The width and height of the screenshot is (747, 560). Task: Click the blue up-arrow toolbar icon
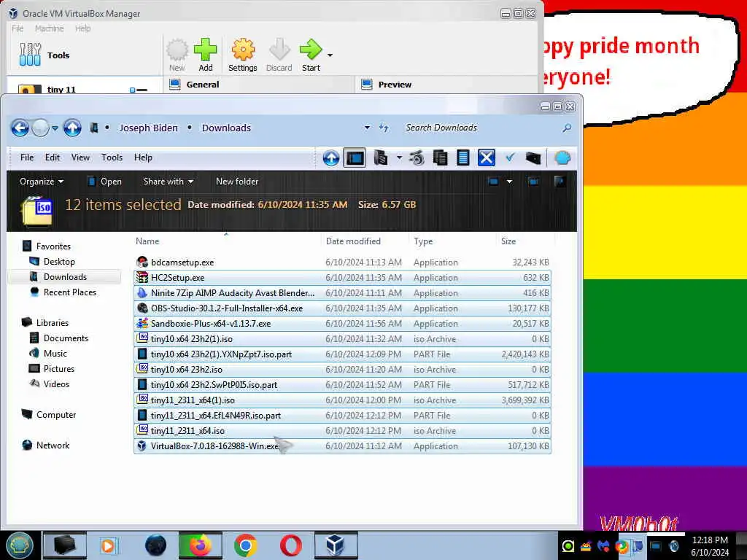click(x=331, y=158)
